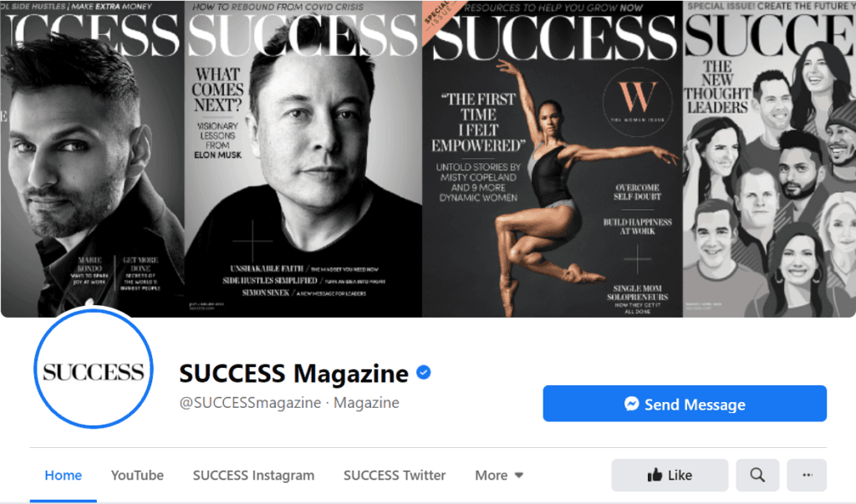Like the SUCCESS Magazine page

[x=670, y=475]
